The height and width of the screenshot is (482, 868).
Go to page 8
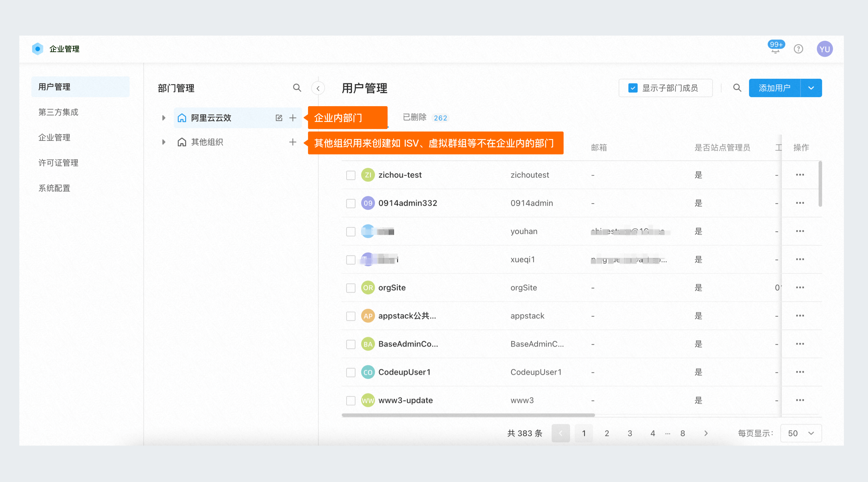coord(682,433)
